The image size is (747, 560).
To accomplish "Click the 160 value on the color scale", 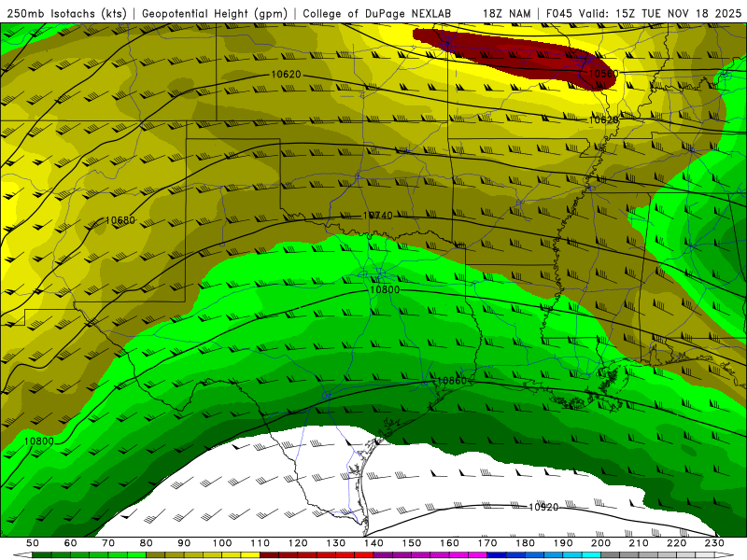I will tap(449, 543).
